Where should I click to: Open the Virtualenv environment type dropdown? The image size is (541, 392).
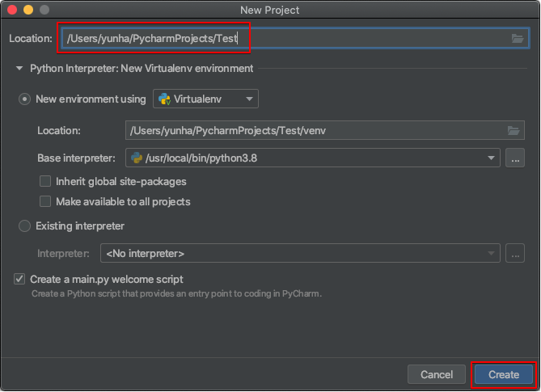pyautogui.click(x=205, y=99)
